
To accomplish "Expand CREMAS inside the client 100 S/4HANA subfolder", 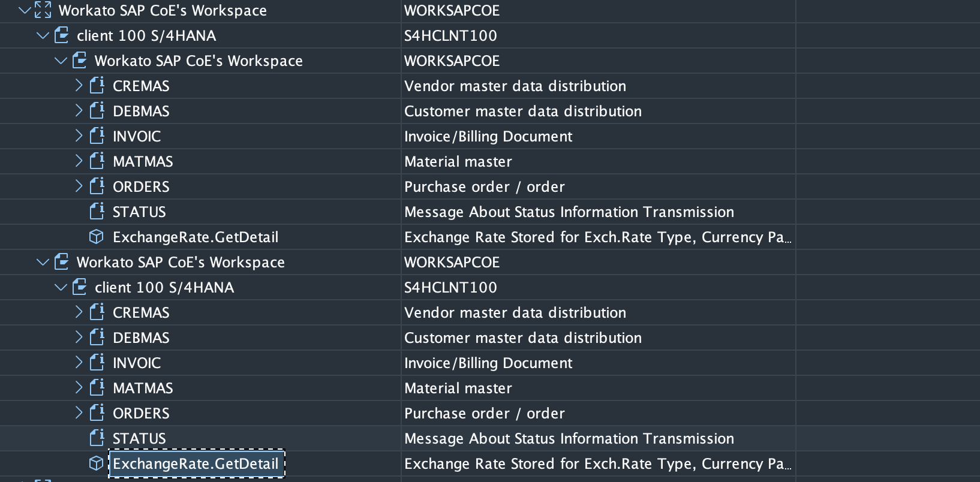I will 79,312.
